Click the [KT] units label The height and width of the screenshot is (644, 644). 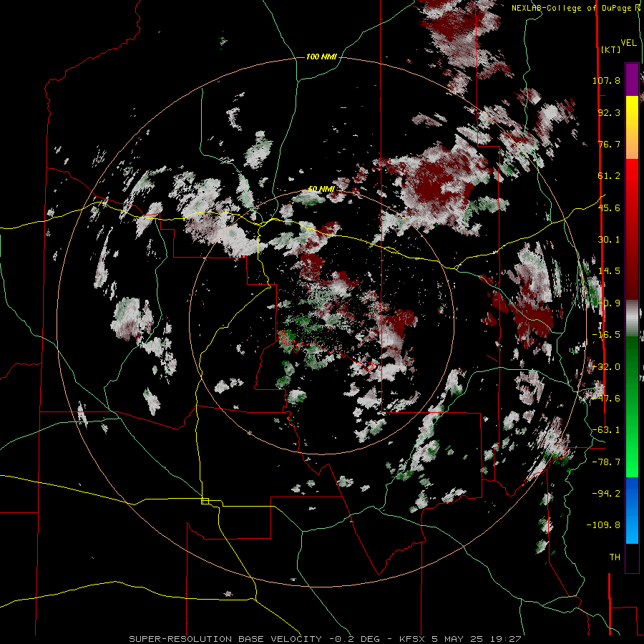click(x=610, y=49)
